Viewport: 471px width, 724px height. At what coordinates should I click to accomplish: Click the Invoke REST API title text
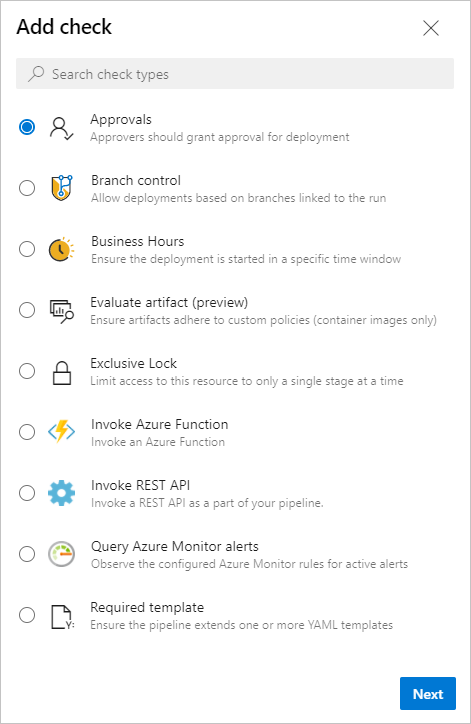coord(140,485)
